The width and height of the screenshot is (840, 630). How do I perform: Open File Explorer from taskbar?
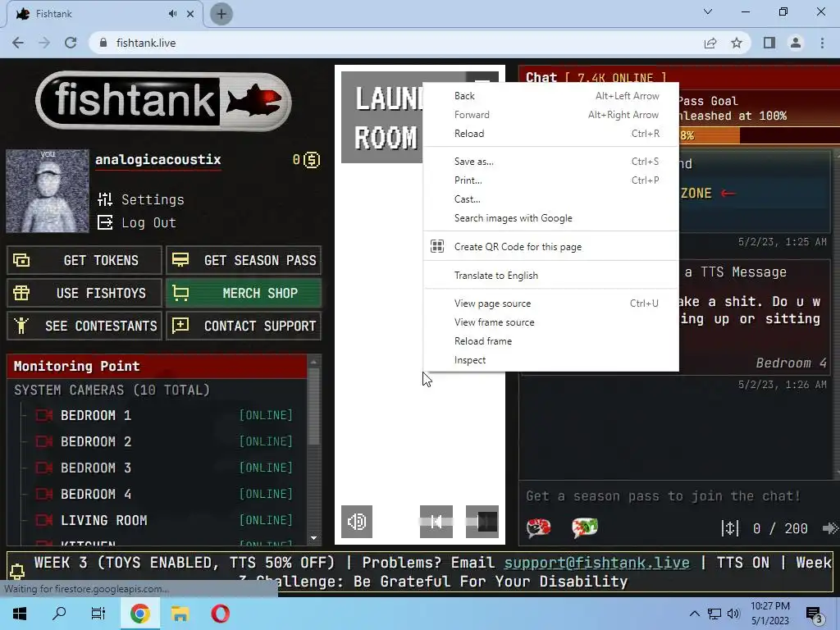(180, 614)
